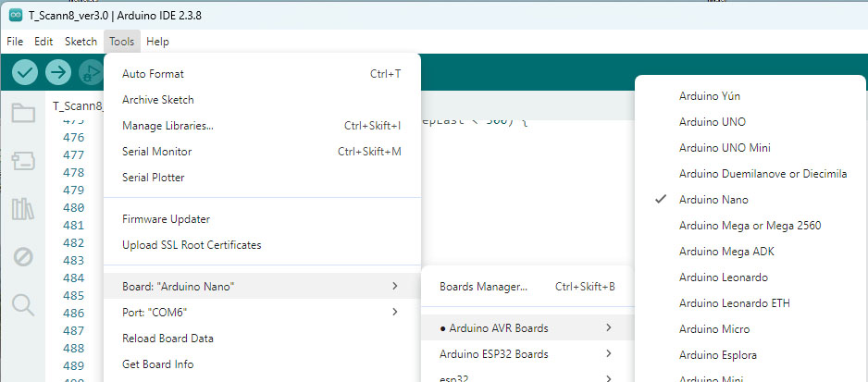Select Arduino Yún board
The width and height of the screenshot is (868, 382).
(x=750, y=96)
